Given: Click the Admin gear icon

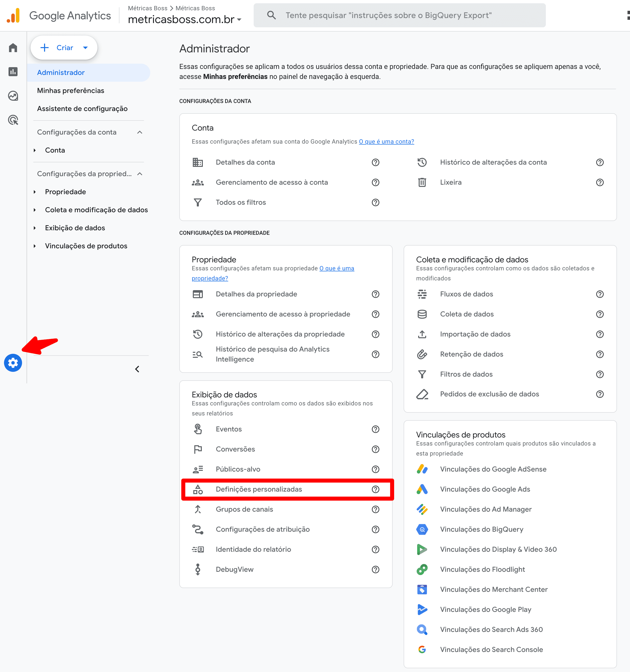Looking at the screenshot, I should (13, 363).
